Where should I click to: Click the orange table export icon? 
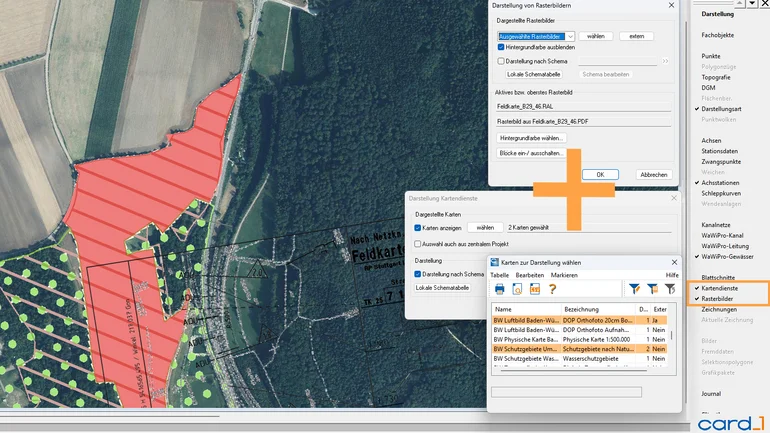(x=535, y=289)
